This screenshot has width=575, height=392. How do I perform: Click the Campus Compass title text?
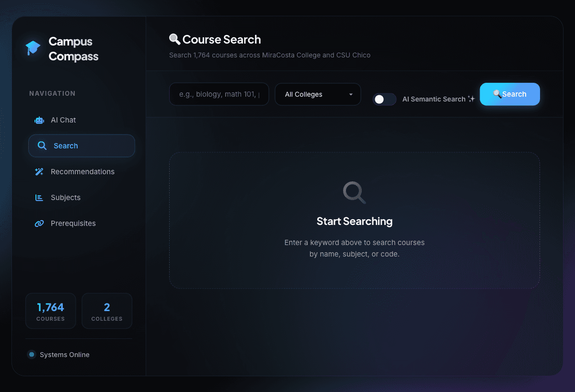coord(73,49)
